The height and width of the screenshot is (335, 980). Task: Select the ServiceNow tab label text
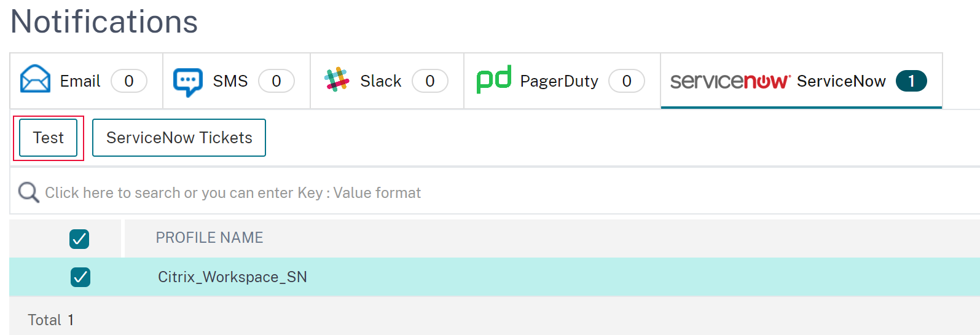tap(841, 81)
